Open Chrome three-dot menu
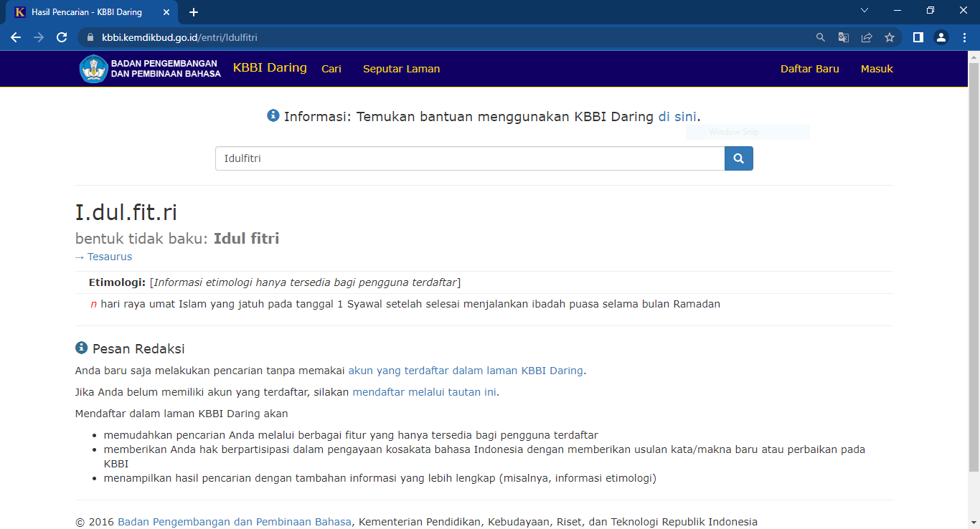980x529 pixels. tap(964, 37)
